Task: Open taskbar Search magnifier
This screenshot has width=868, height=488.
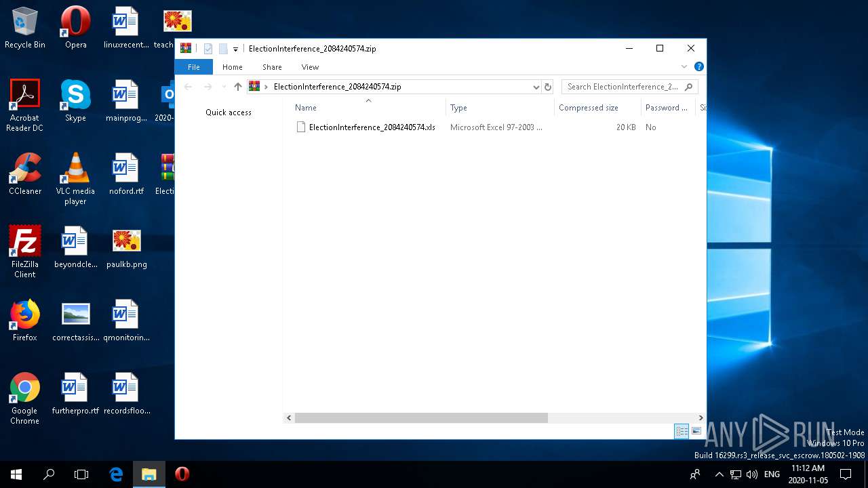Action: coord(49,474)
